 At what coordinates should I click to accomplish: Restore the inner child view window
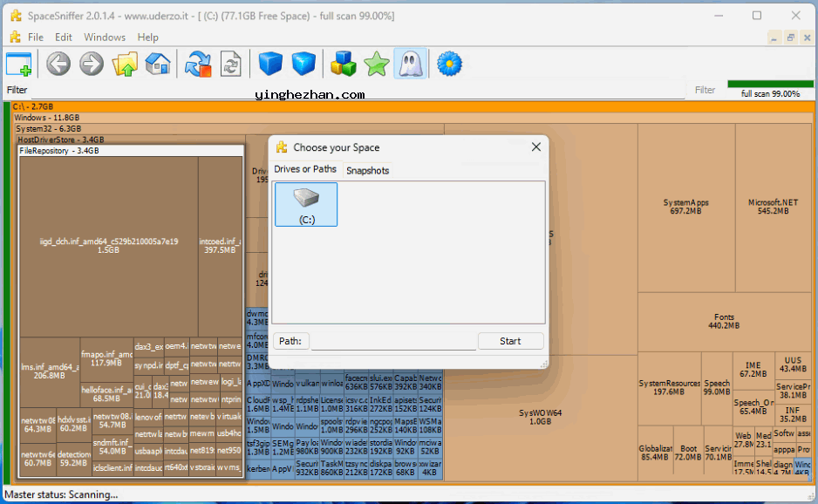(x=791, y=37)
